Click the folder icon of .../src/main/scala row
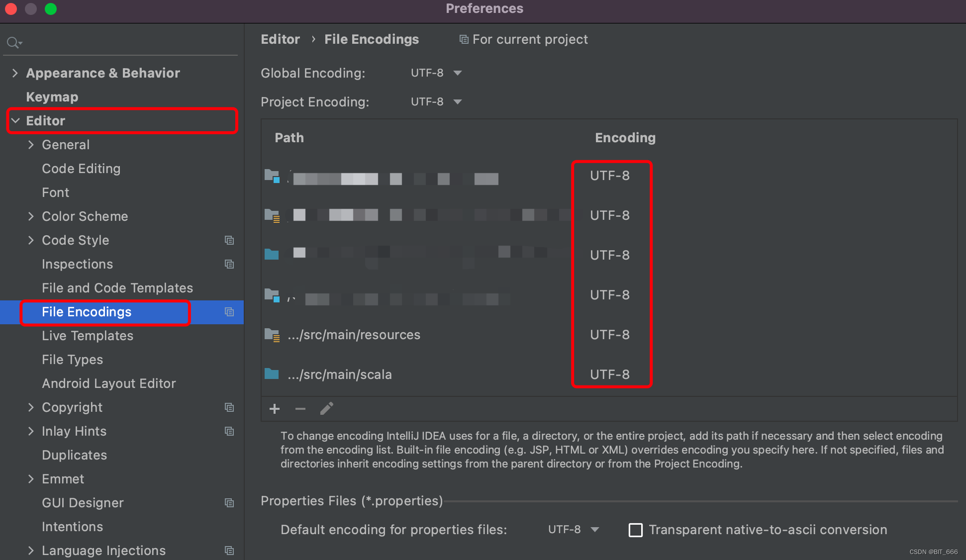 (272, 374)
